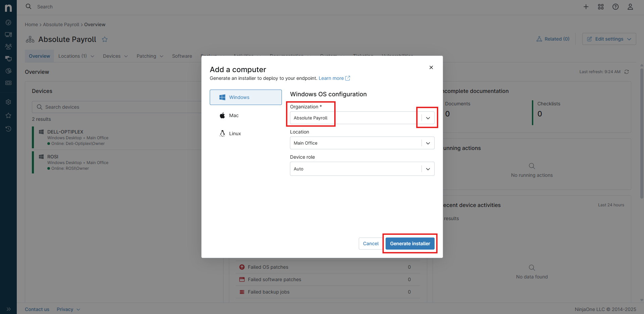
Task: Expand the Organization dropdown
Action: (x=428, y=118)
